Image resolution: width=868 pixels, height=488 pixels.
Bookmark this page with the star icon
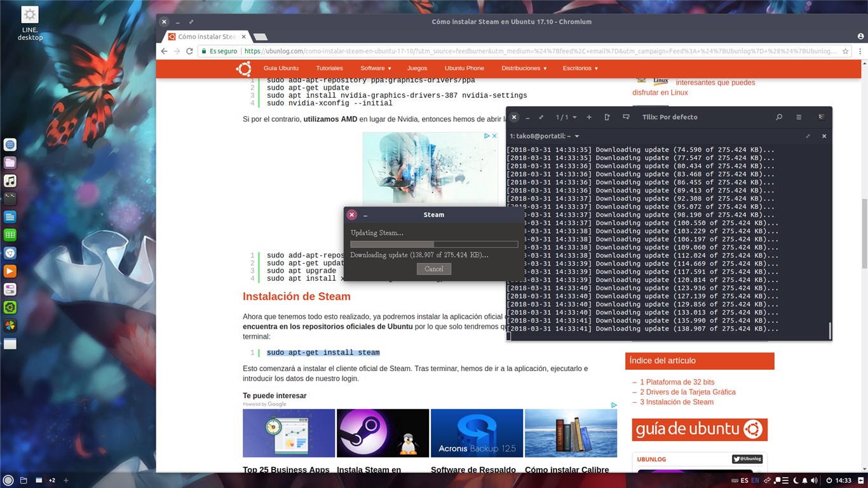[846, 51]
